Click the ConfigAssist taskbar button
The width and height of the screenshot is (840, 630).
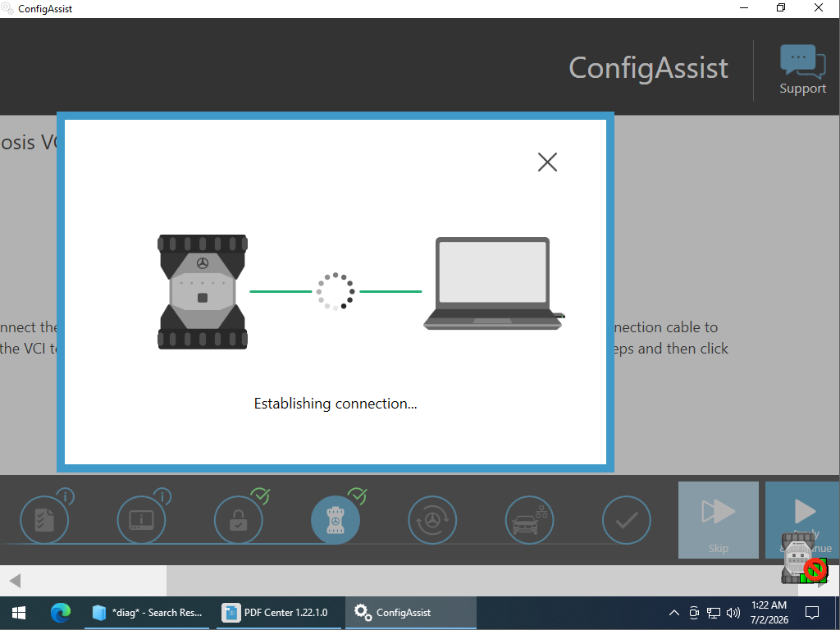pos(410,613)
